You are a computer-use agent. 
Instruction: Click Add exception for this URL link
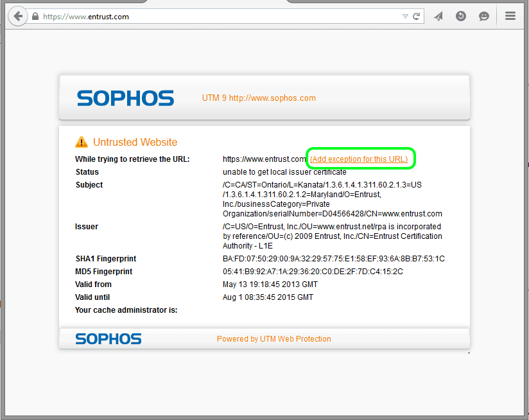point(359,159)
